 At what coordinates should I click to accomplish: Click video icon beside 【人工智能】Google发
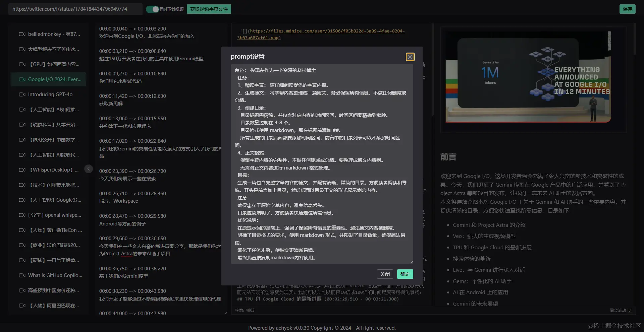22,200
